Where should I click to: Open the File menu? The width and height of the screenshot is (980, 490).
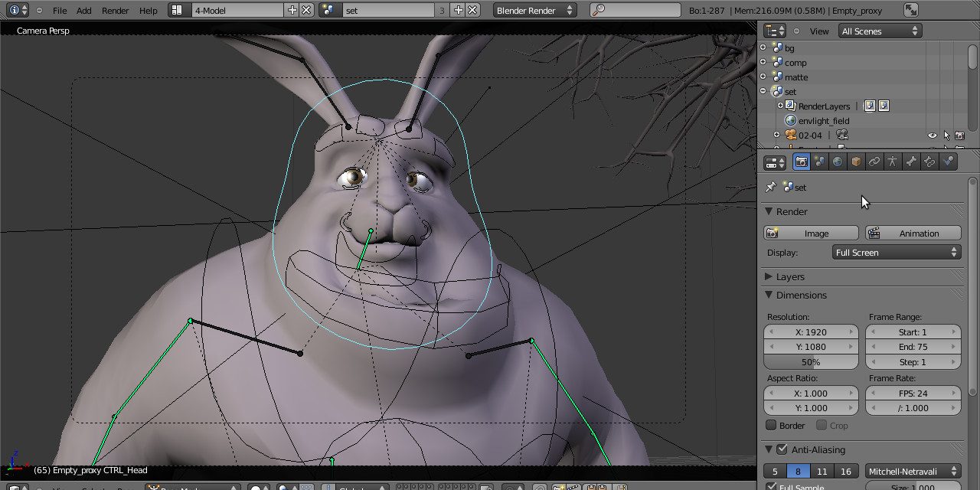click(x=60, y=11)
